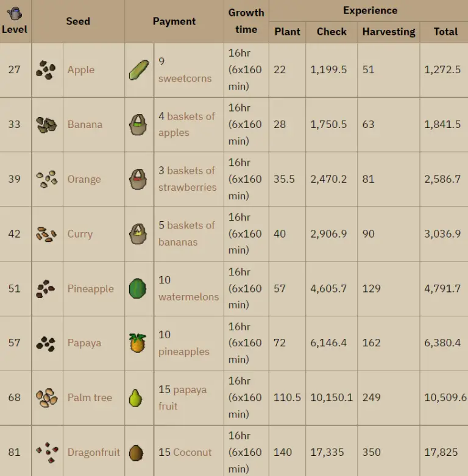
Task: Click the Payment column header
Action: point(174,21)
